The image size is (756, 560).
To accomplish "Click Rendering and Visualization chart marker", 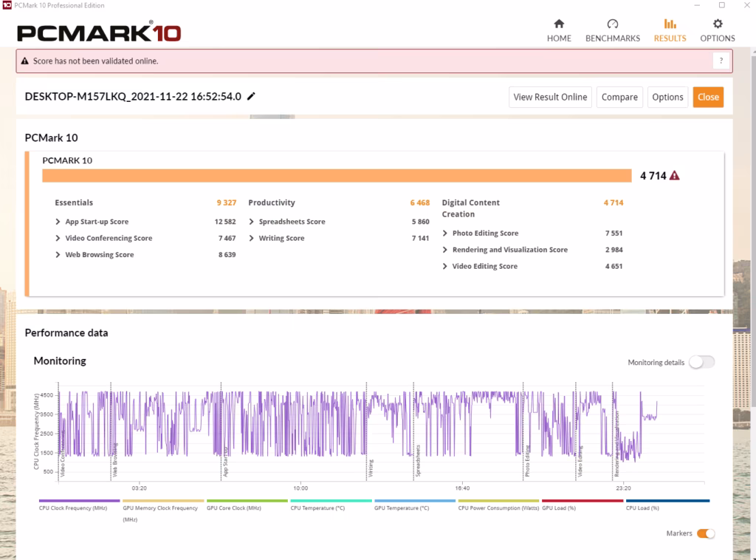I will coord(616,444).
